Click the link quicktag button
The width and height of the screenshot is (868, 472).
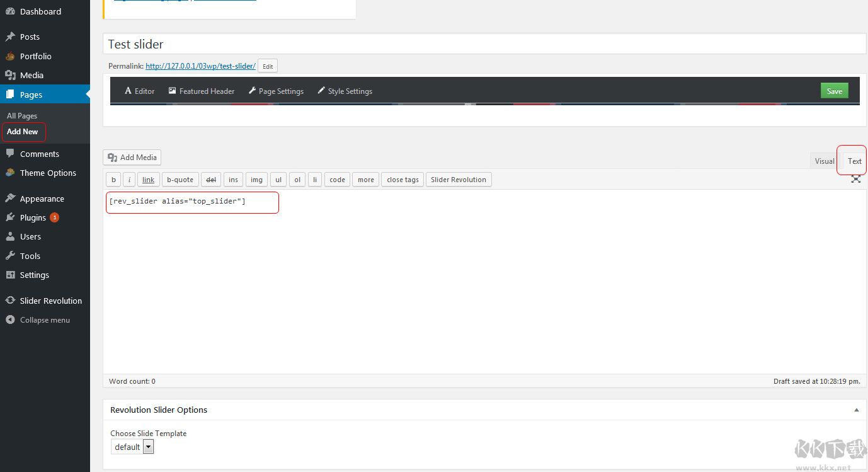(148, 180)
